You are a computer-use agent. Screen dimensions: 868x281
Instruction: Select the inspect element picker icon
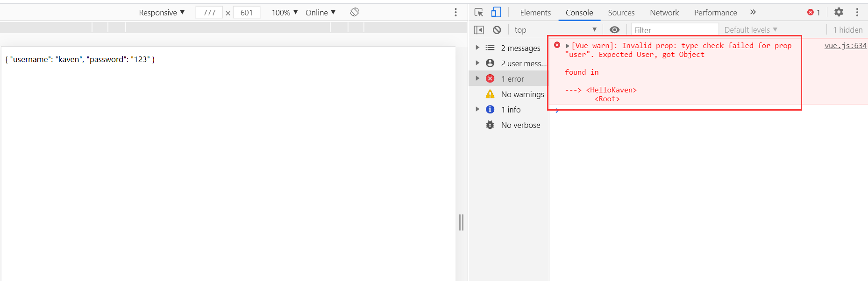click(x=479, y=13)
